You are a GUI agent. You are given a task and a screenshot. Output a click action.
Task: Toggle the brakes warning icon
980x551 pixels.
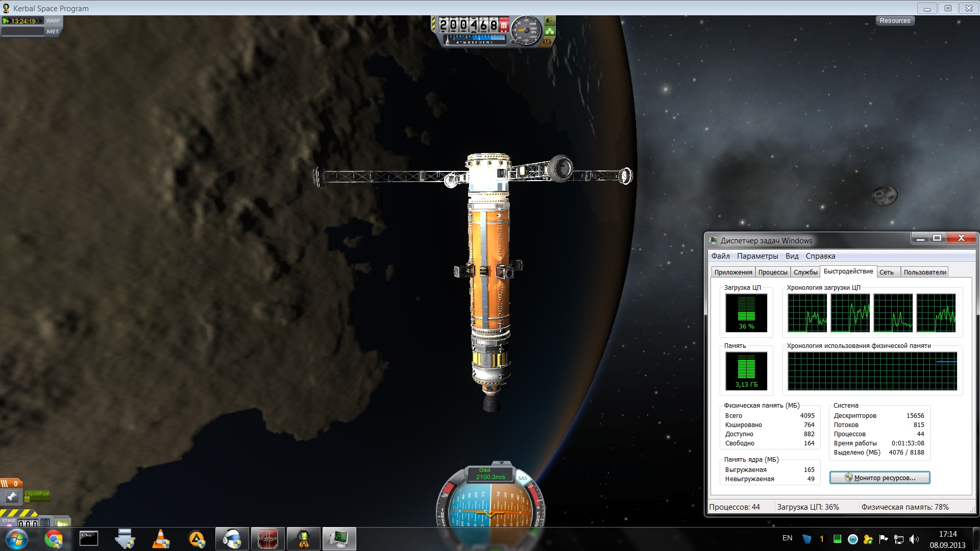[547, 42]
